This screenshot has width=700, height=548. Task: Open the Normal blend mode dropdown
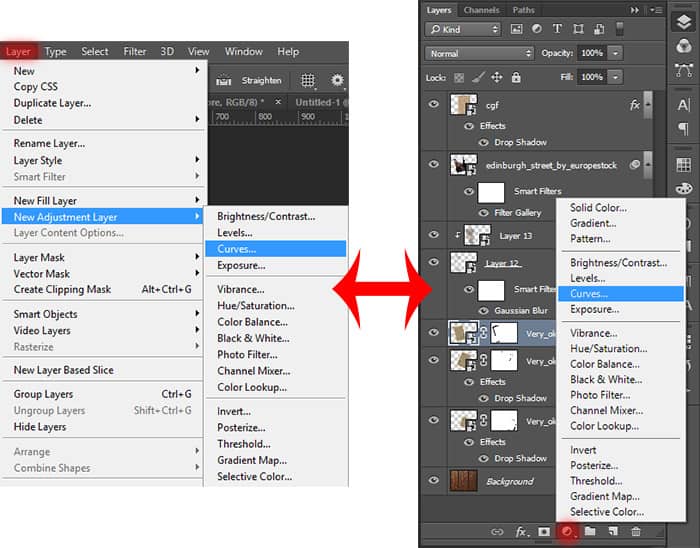(x=479, y=54)
